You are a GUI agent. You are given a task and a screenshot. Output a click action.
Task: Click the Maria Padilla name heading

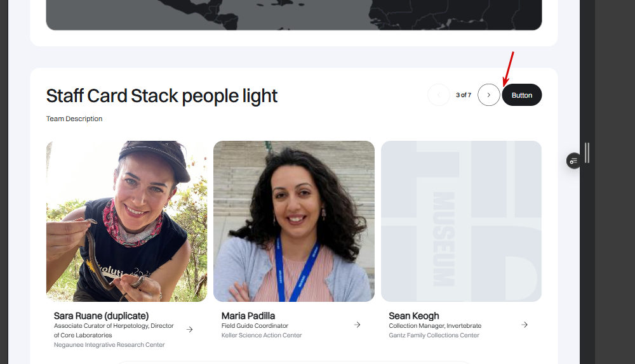coord(248,316)
